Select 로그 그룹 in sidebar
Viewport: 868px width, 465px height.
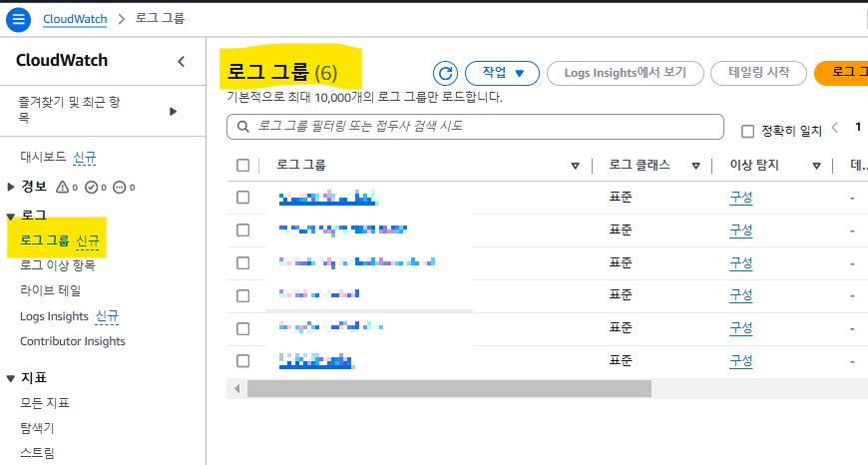(45, 240)
